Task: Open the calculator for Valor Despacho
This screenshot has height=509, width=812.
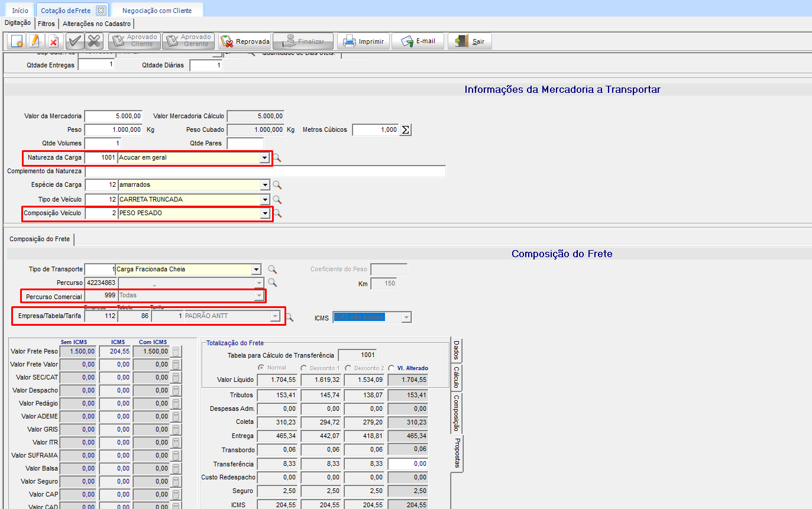Action: click(x=176, y=391)
